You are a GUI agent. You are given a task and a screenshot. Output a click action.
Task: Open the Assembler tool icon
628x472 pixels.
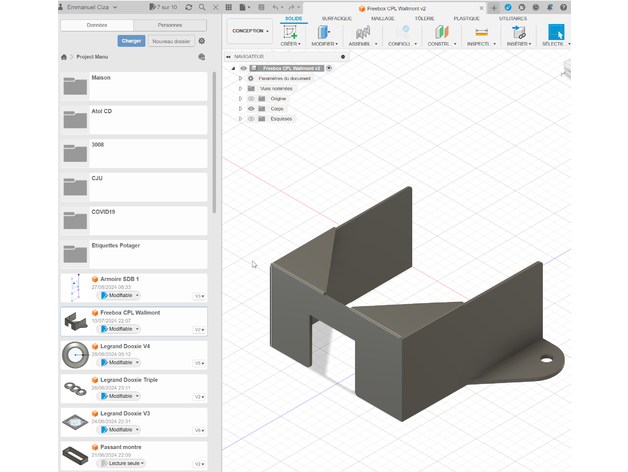[362, 32]
